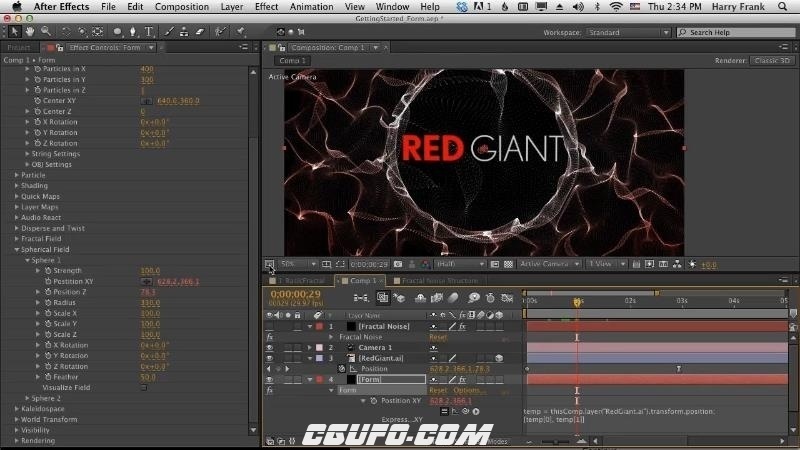Open the Workspace Standard dropdown
The height and width of the screenshot is (450, 800).
point(628,32)
